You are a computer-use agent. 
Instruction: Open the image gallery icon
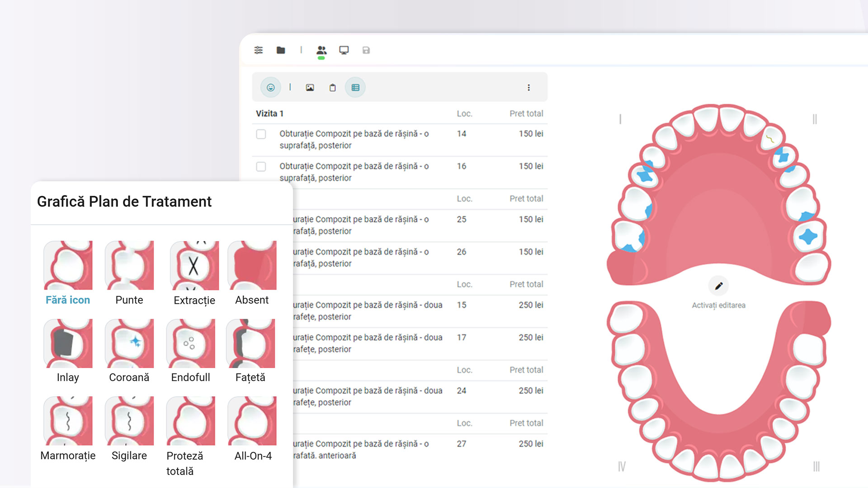(x=310, y=88)
